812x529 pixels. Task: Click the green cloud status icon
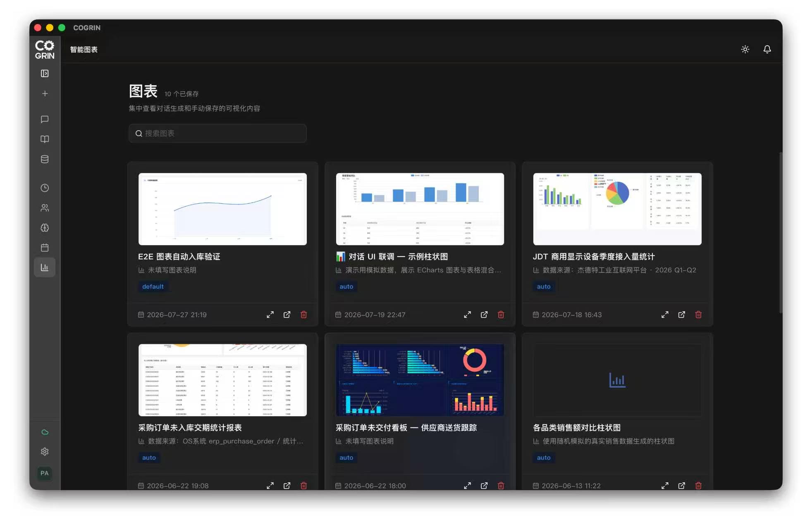click(45, 432)
